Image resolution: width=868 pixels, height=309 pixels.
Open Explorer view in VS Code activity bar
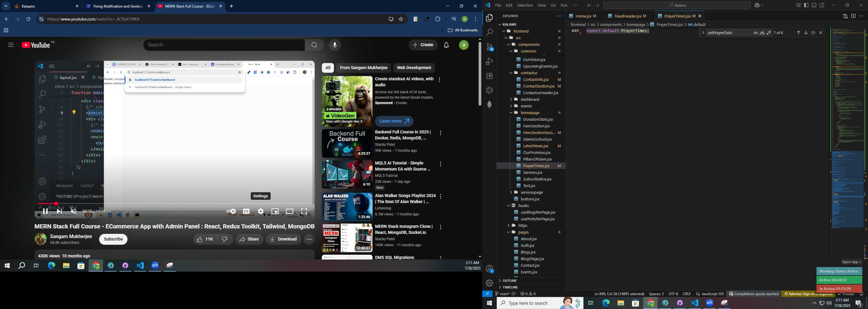coord(489,18)
